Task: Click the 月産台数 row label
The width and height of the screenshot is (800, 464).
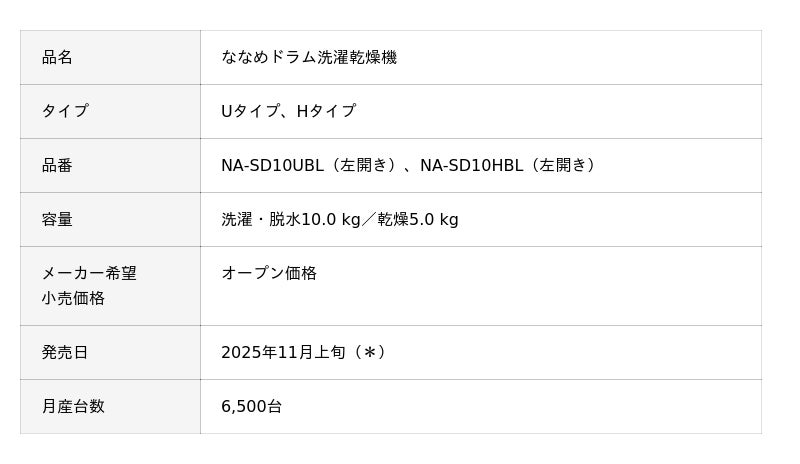Action: coord(73,407)
